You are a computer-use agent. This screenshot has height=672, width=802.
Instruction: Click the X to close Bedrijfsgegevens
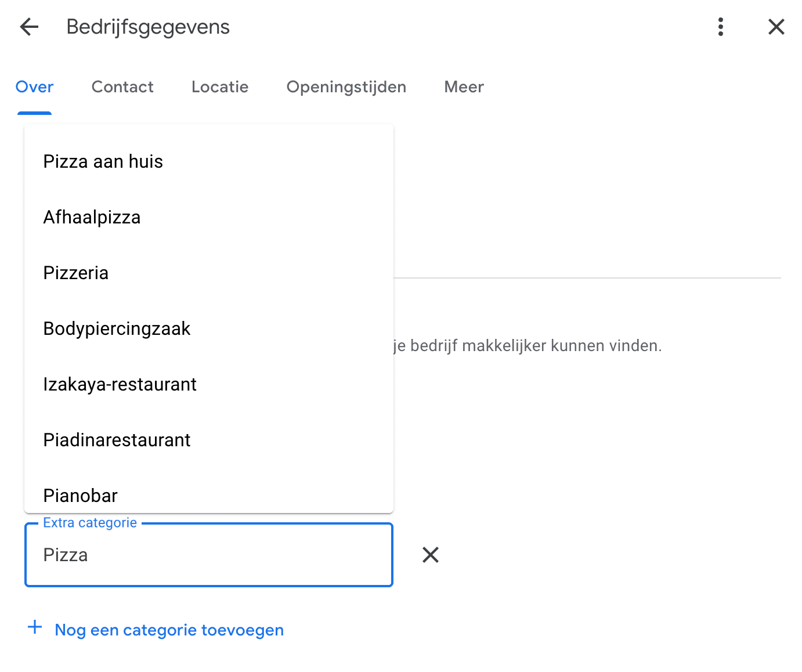click(x=776, y=27)
